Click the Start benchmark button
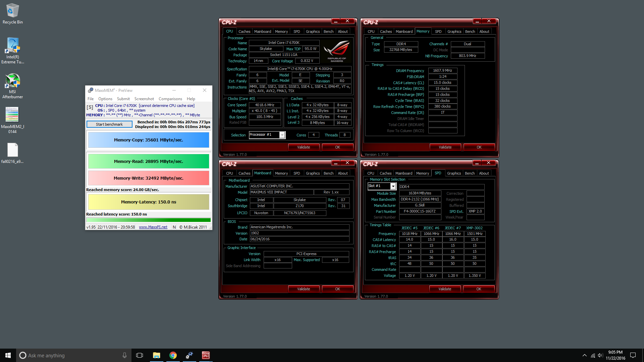Screen dimensions: 644x362 (x=109, y=124)
